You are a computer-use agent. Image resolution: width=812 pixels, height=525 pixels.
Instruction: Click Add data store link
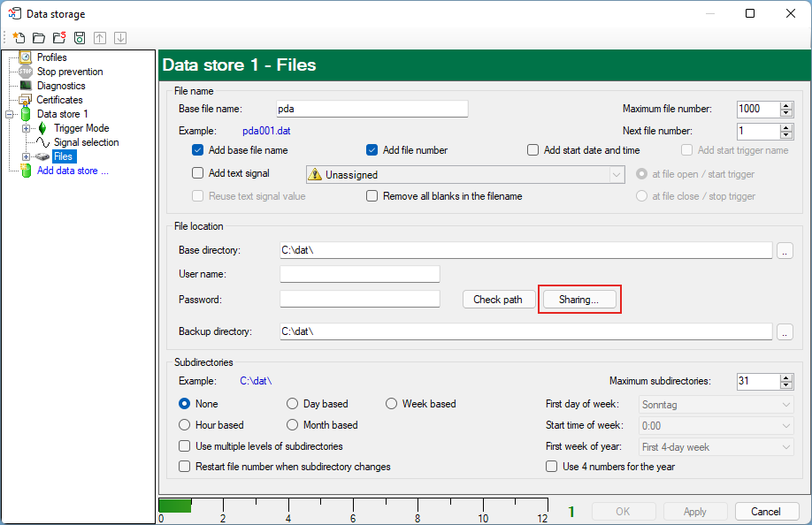click(72, 171)
